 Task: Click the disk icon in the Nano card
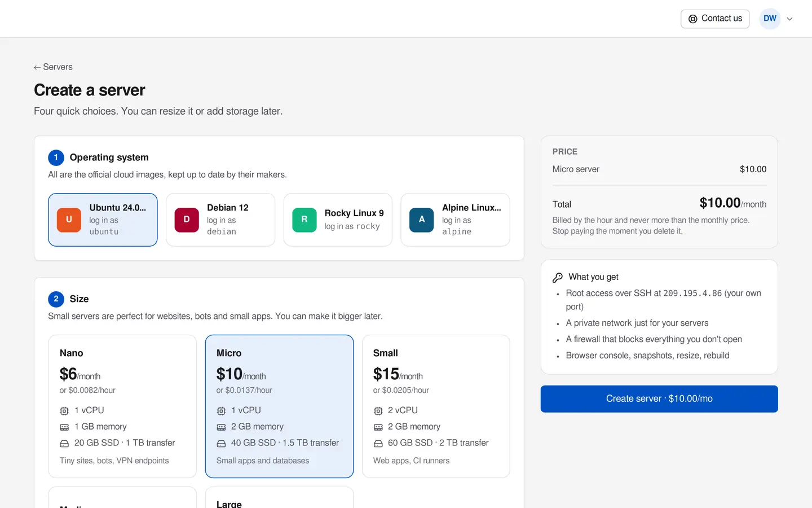point(64,444)
